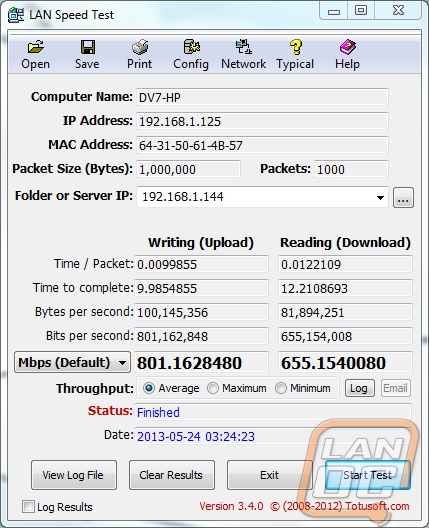Click the download bytes per second 81,894,251
The image size is (429, 528).
coord(345,312)
